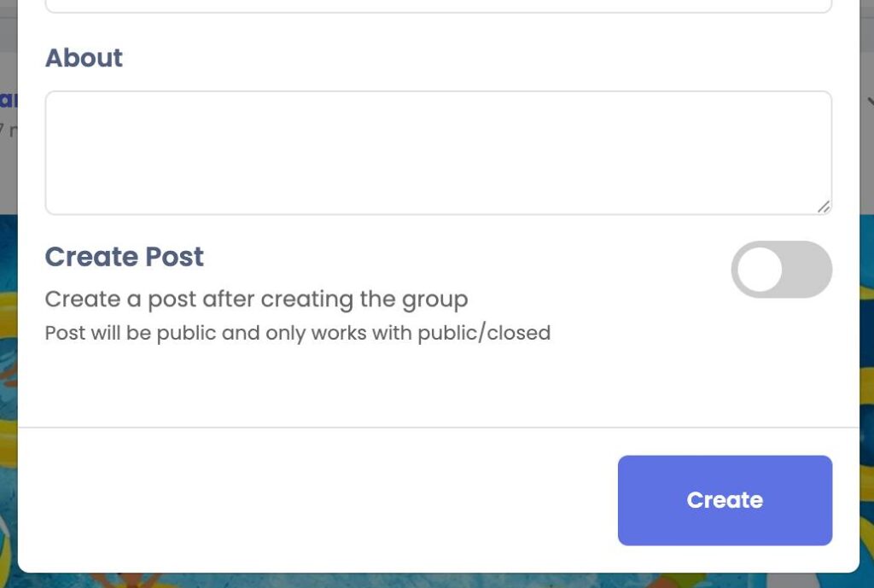
Task: Click the partially hidden member count text
Action: [x=9, y=131]
